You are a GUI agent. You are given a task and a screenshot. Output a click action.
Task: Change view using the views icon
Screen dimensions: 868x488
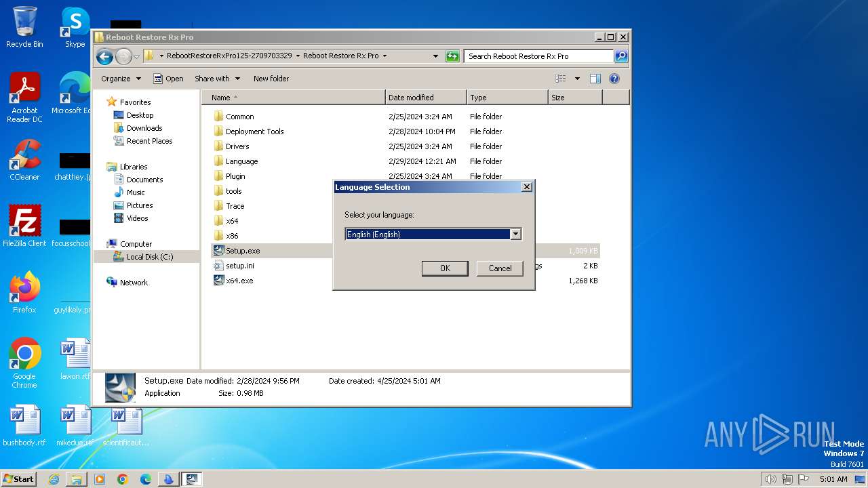pos(561,79)
